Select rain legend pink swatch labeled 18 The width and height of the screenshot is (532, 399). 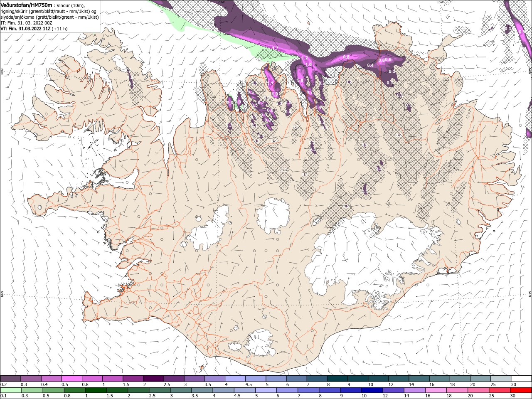tap(456, 390)
